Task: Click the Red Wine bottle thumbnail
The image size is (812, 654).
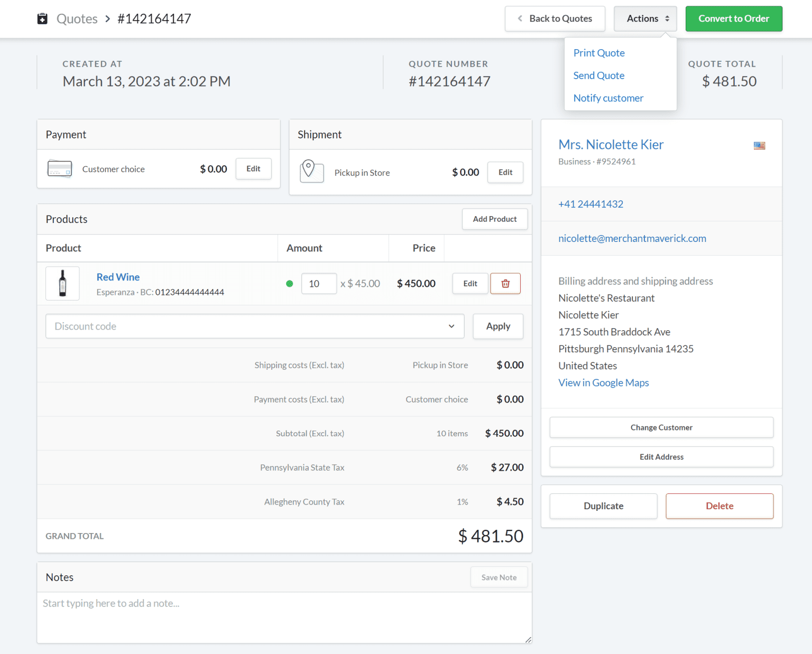Action: coord(62,283)
